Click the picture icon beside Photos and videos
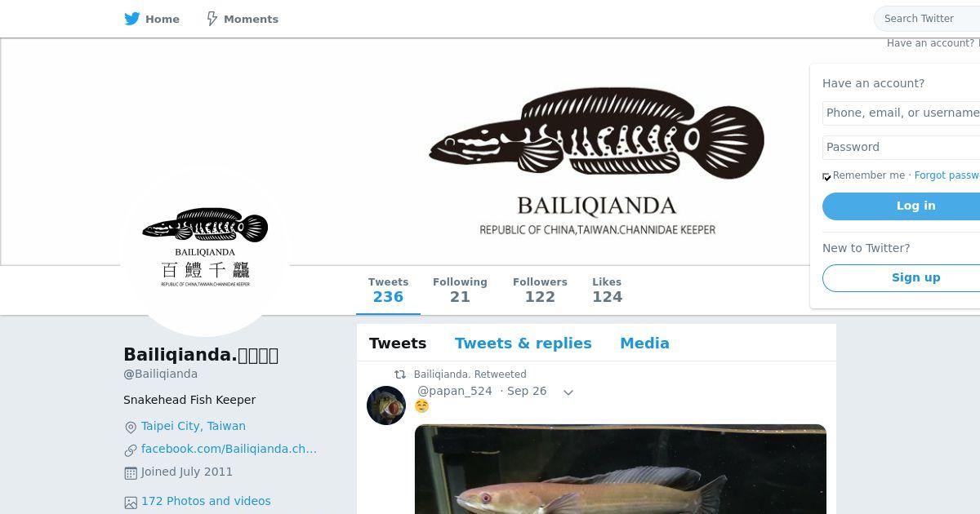The height and width of the screenshot is (514, 980). 131,503
